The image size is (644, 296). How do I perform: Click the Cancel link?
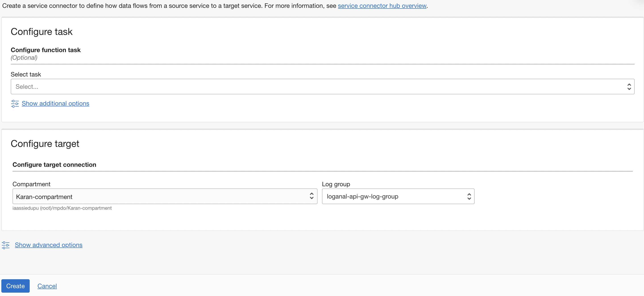click(47, 286)
